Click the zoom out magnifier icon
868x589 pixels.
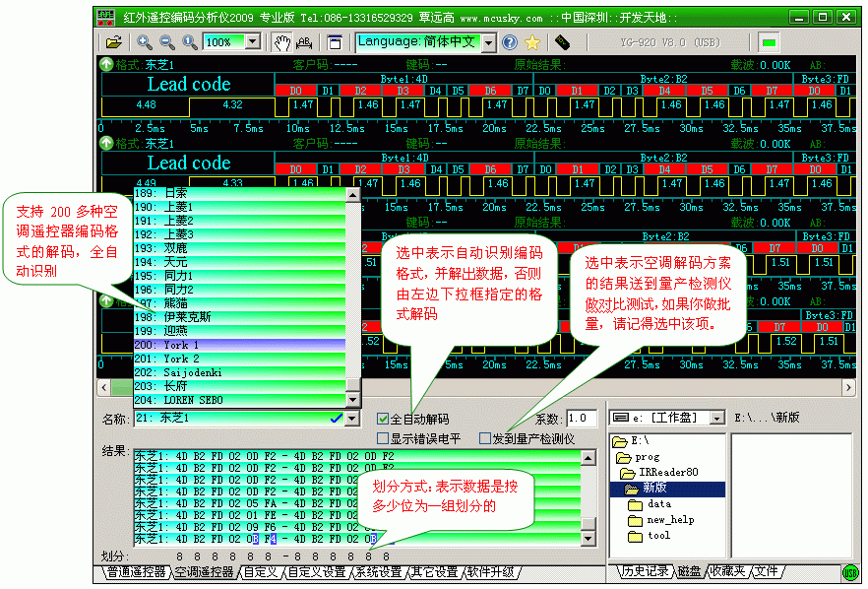pyautogui.click(x=166, y=42)
